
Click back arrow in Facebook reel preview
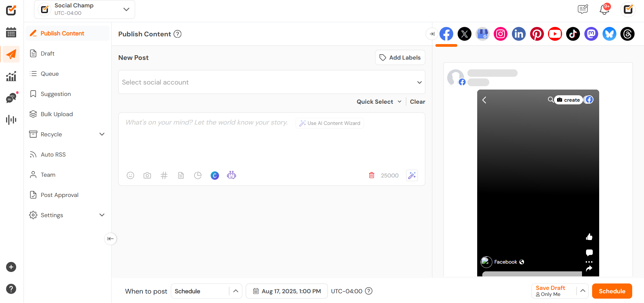pyautogui.click(x=484, y=100)
